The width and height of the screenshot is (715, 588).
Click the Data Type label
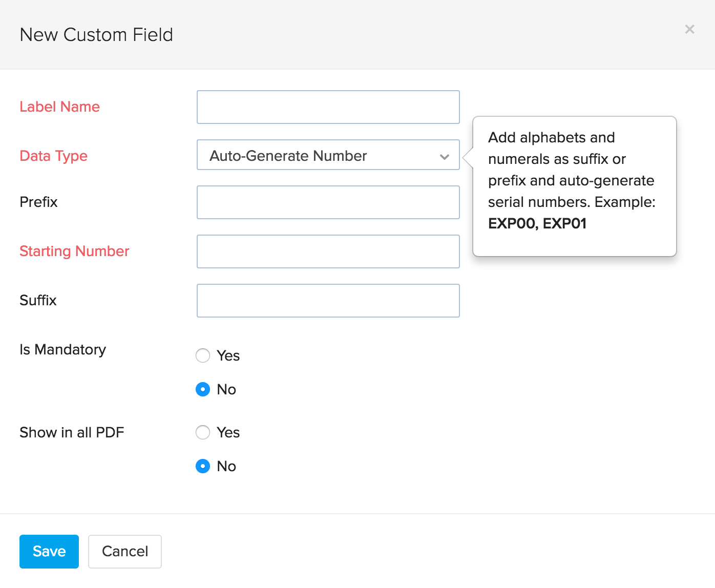point(53,156)
